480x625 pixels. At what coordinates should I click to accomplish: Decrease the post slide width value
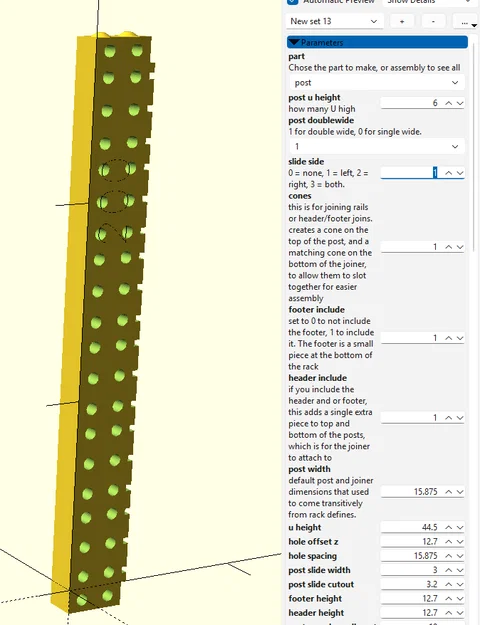tap(460, 570)
